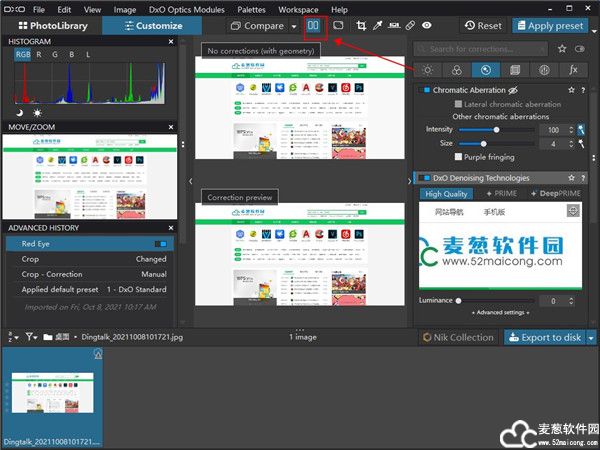The width and height of the screenshot is (600, 450).
Task: Click the Apply preset button
Action: [554, 25]
